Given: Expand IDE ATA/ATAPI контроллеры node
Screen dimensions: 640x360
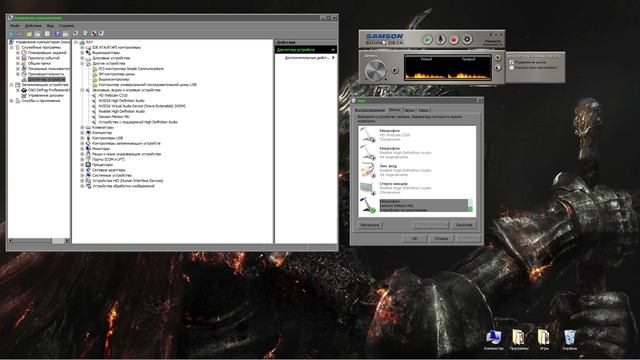Looking at the screenshot, I should (x=82, y=47).
